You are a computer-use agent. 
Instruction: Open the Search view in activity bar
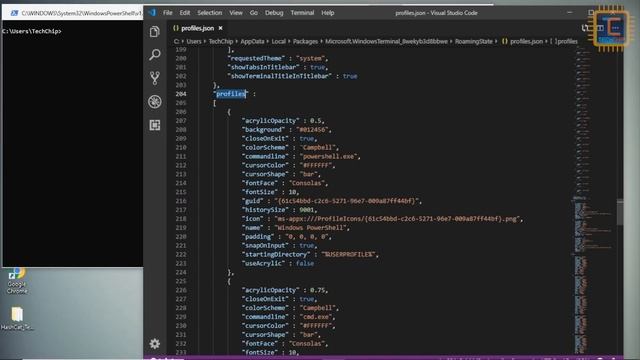pyautogui.click(x=155, y=54)
